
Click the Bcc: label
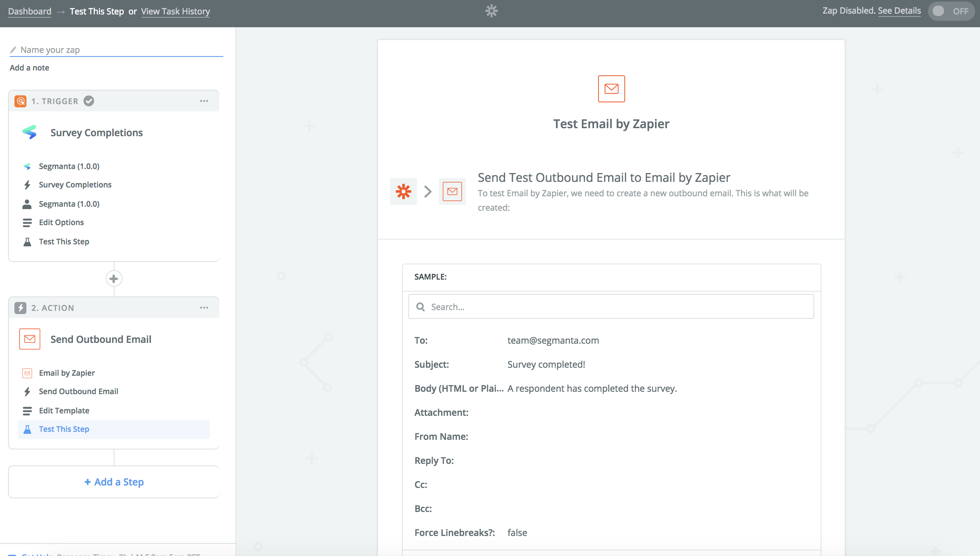pos(423,509)
